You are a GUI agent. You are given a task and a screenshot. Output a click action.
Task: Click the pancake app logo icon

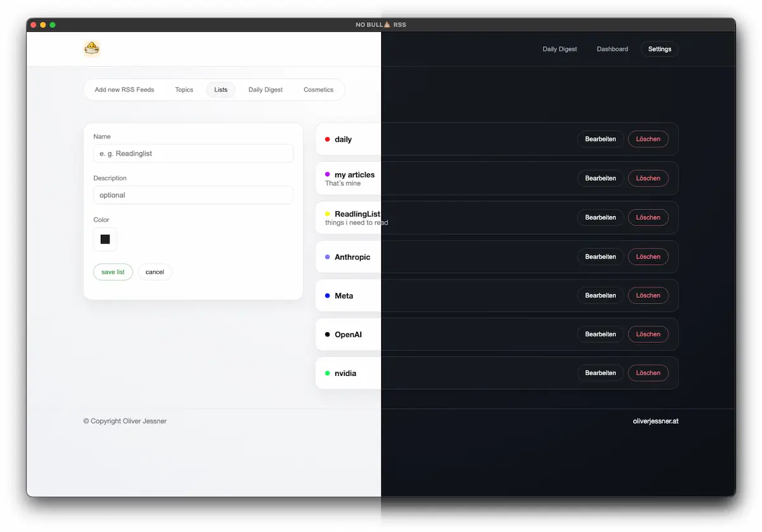point(91,48)
